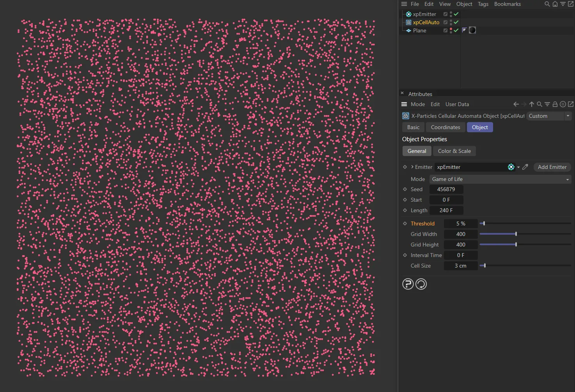Click the reset circular arrow icon
The image size is (575, 392).
tap(421, 284)
